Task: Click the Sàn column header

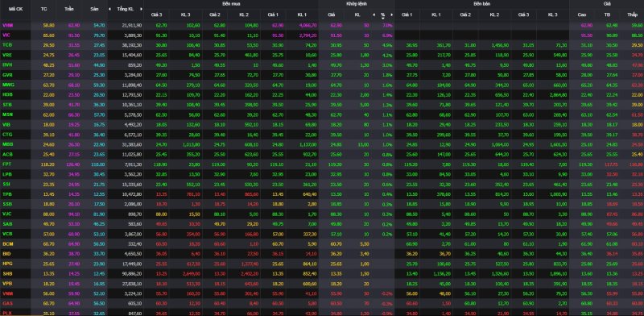Action: pyautogui.click(x=94, y=9)
